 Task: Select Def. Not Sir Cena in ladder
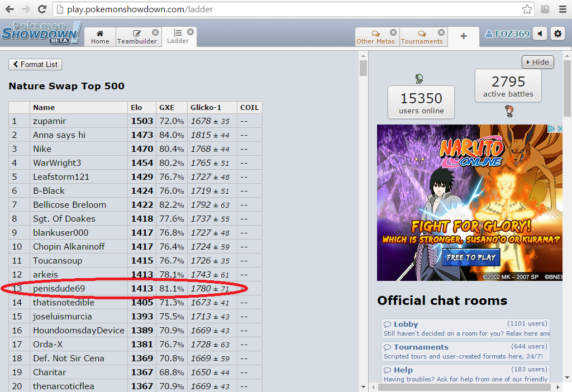point(69,358)
